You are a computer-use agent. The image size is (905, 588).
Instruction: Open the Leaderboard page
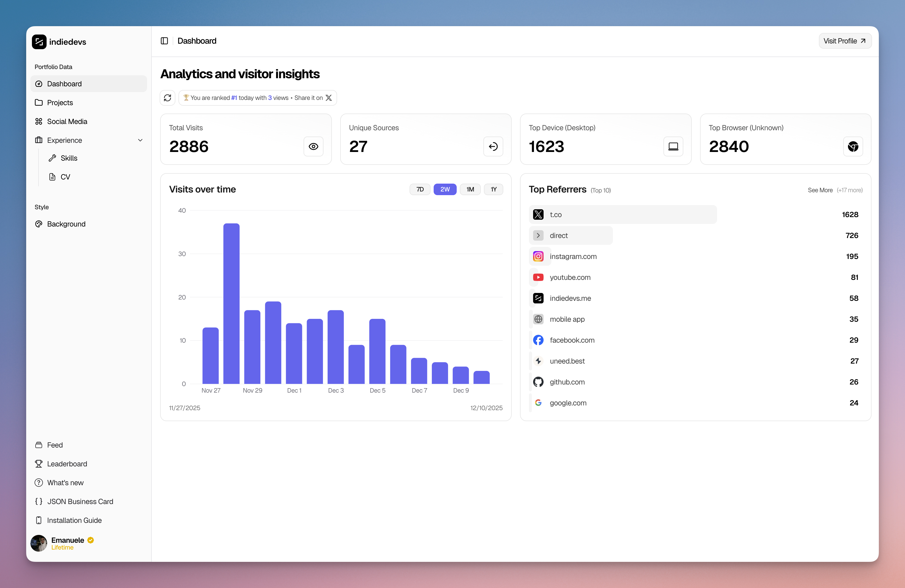[x=67, y=464]
